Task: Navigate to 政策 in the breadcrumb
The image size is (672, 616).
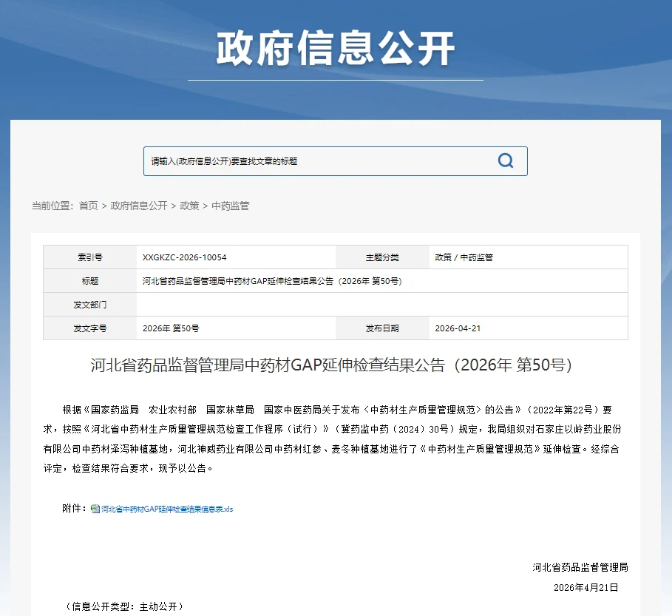Action: [x=189, y=206]
